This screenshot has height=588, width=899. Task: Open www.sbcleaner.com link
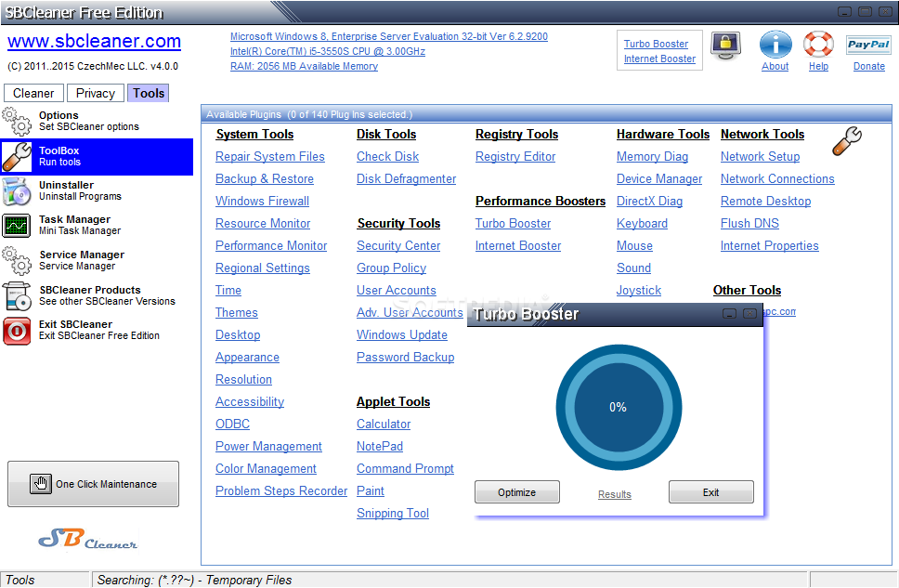(x=94, y=41)
